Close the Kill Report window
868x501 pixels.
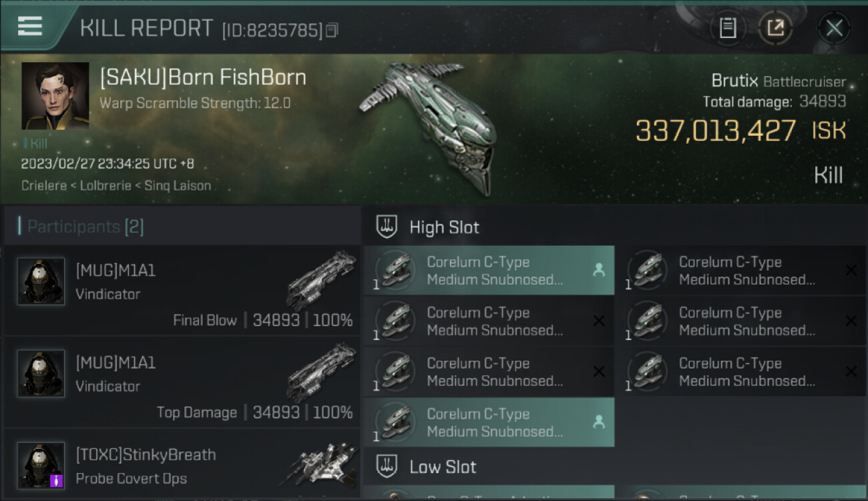point(834,28)
